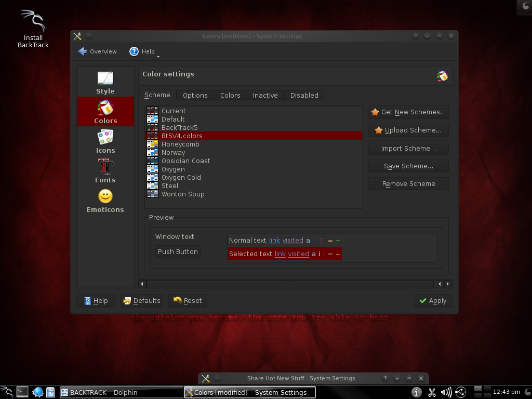The image size is (532, 399).
Task: Switch to the Options tab
Action: 195,96
